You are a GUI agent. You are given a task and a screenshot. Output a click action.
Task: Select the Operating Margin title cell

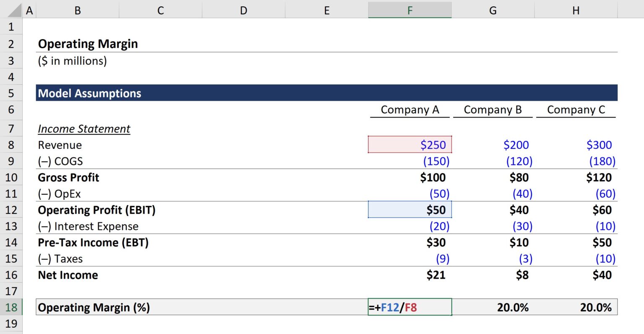(x=88, y=44)
